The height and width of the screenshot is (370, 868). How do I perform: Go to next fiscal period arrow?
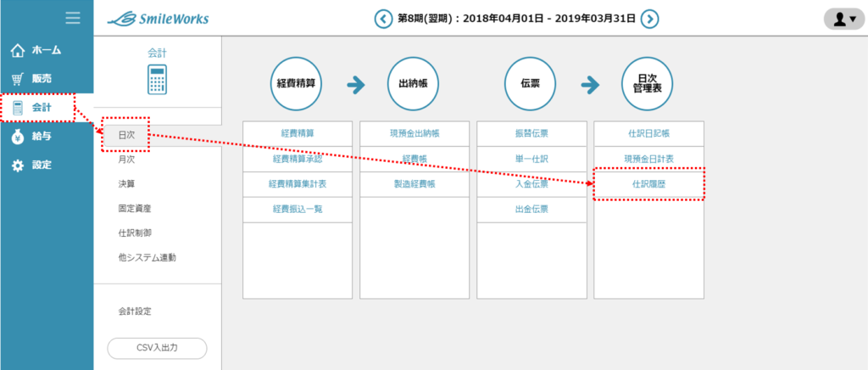(649, 19)
